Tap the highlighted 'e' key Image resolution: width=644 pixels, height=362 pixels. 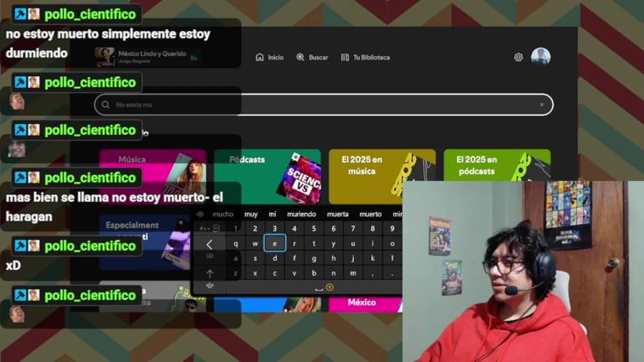click(275, 244)
